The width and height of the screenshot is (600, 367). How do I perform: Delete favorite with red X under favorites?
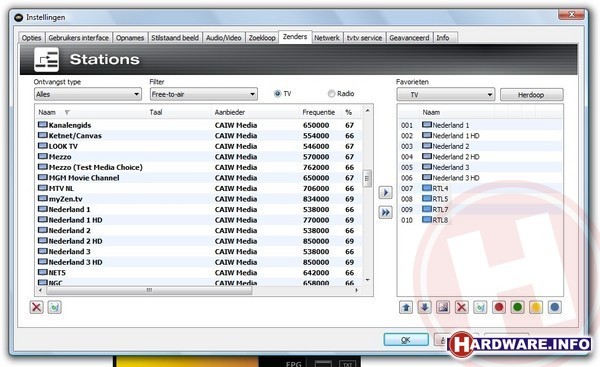[x=462, y=307]
